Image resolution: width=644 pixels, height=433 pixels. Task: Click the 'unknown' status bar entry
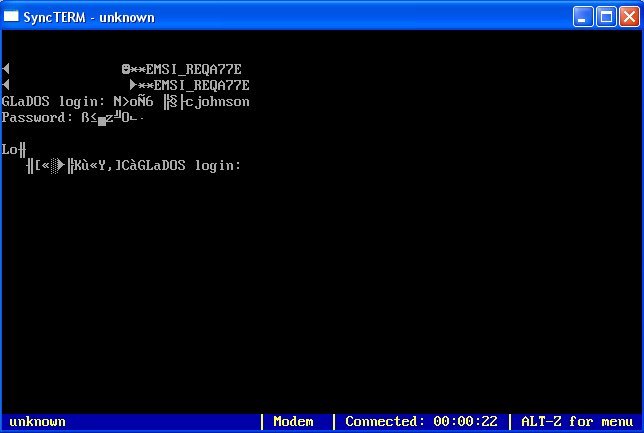tap(37, 421)
